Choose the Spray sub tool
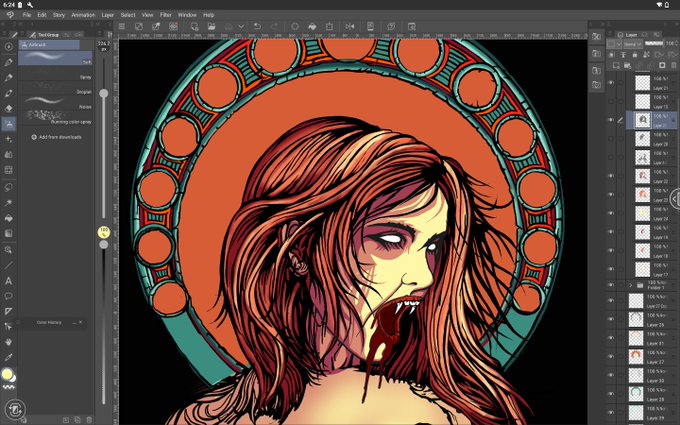680x425 pixels. [56, 74]
